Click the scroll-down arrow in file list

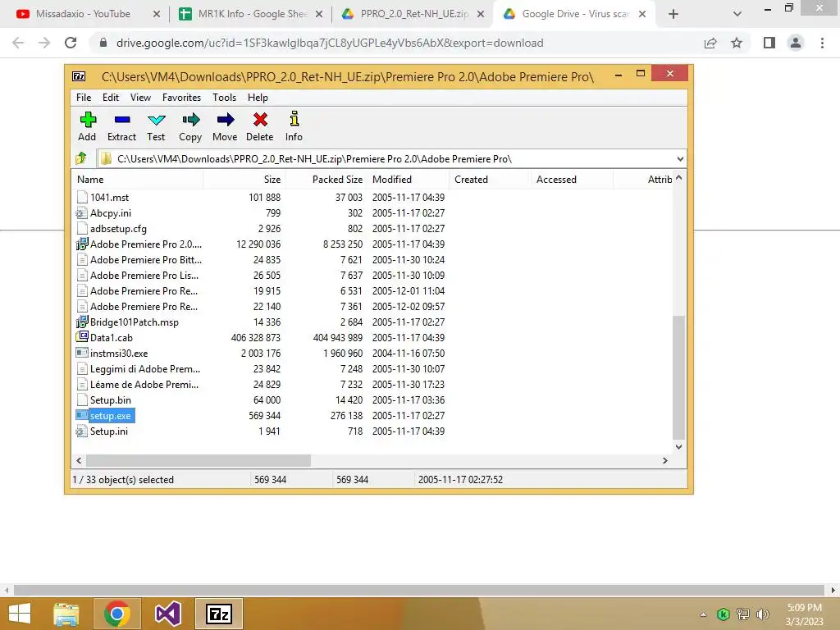coord(678,447)
